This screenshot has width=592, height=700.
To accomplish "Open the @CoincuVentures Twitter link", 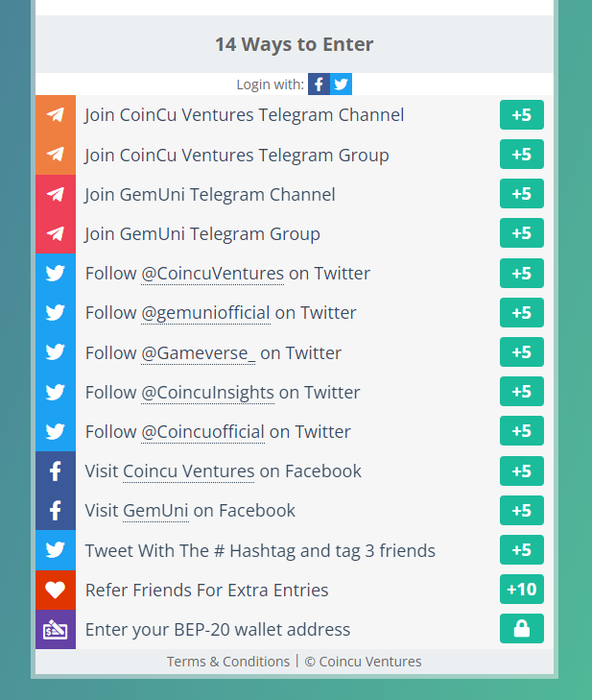I will click(x=213, y=274).
